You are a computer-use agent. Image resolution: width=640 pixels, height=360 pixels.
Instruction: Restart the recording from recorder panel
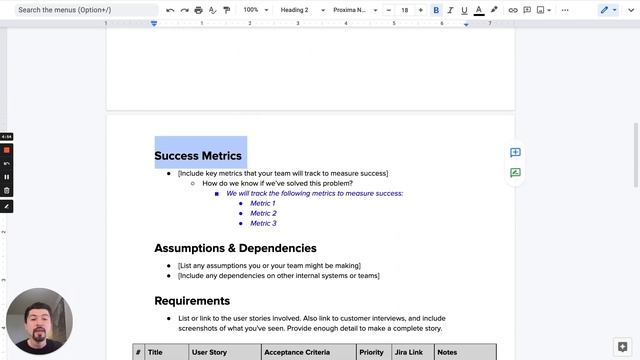[x=7, y=164]
